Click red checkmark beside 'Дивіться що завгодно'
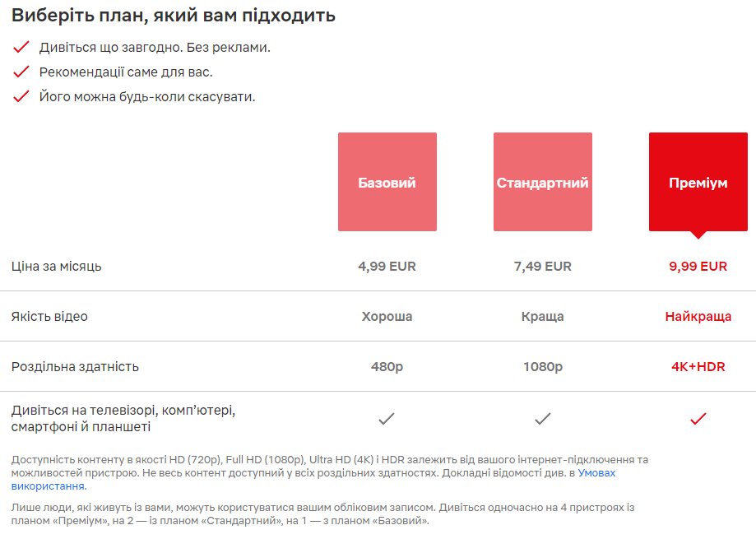Image resolution: width=756 pixels, height=539 pixels. pyautogui.click(x=21, y=47)
